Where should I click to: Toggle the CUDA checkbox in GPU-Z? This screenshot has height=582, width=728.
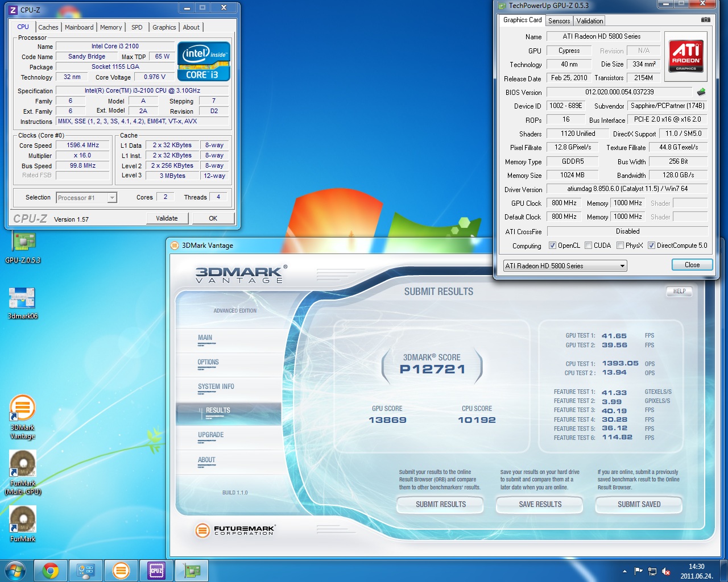coord(589,246)
